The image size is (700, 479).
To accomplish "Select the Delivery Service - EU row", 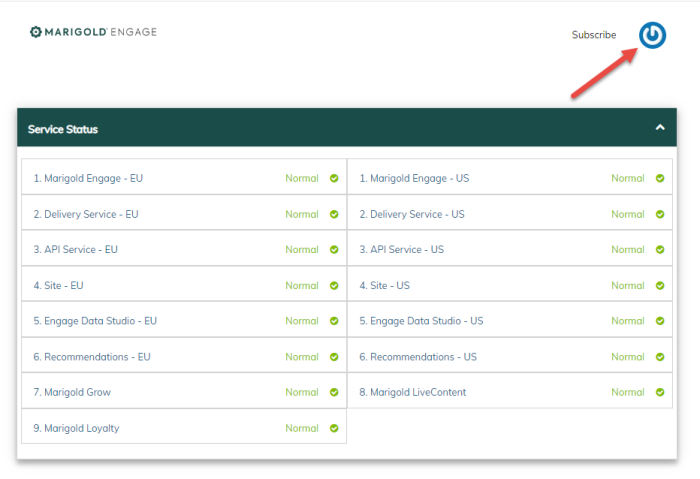I will pos(85,214).
